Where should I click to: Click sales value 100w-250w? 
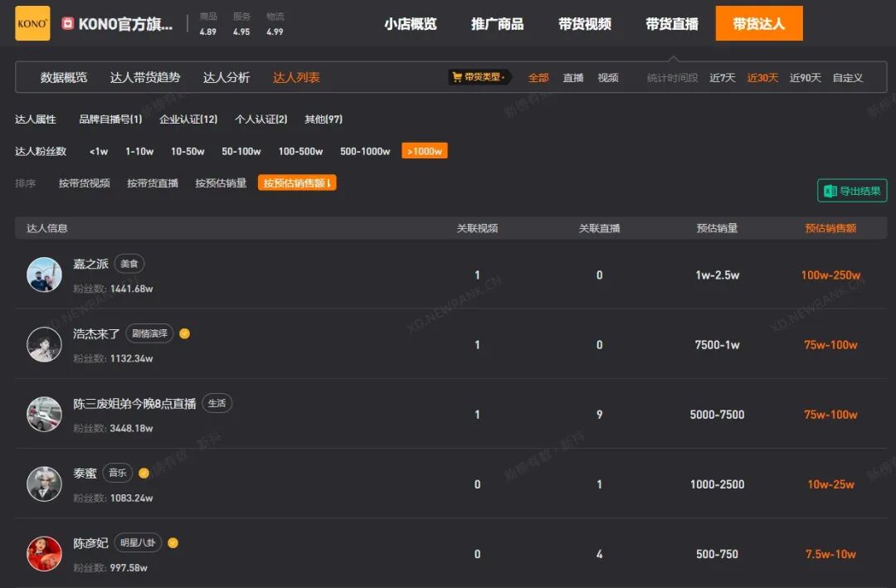pyautogui.click(x=830, y=275)
